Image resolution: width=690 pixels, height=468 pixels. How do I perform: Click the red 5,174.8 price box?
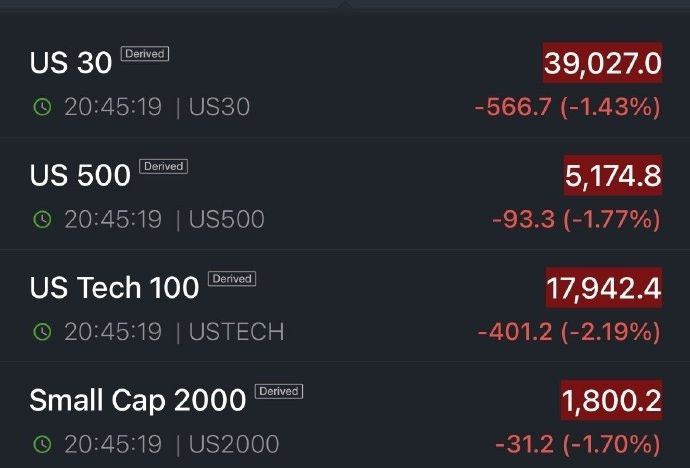pyautogui.click(x=613, y=175)
